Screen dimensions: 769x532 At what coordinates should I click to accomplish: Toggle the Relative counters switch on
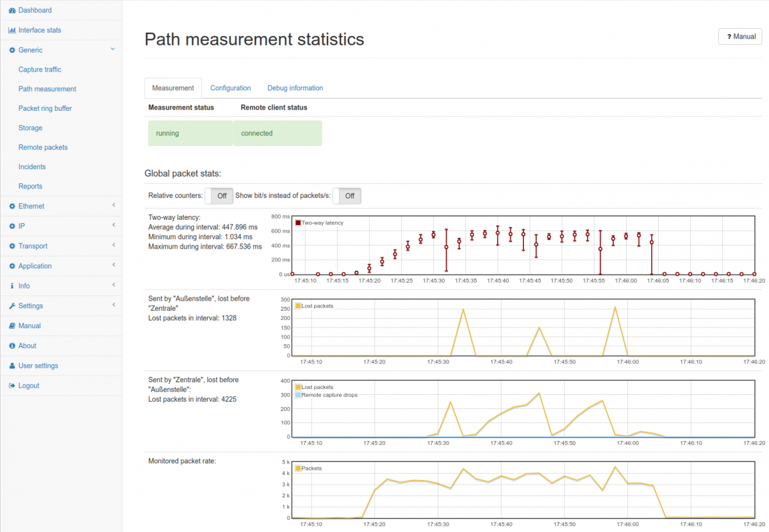click(219, 195)
